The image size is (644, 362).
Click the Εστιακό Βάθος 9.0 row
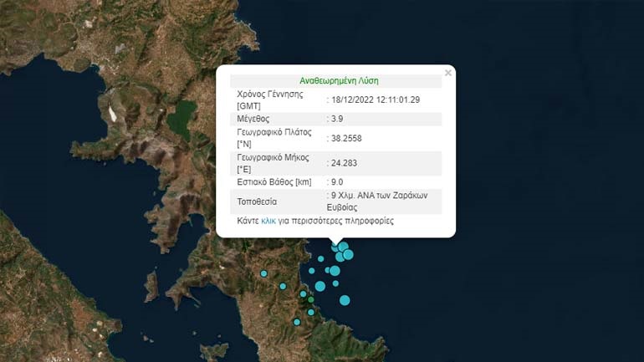336,182
